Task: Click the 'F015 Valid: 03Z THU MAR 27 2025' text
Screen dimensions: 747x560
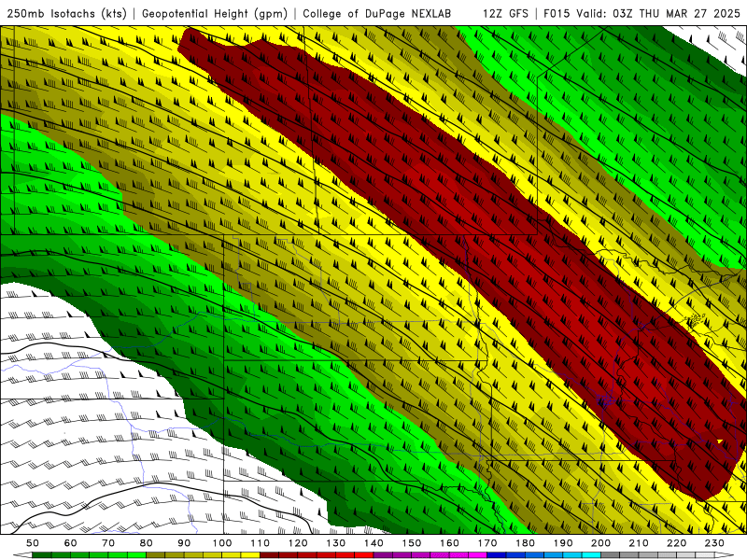Action: tap(641, 13)
